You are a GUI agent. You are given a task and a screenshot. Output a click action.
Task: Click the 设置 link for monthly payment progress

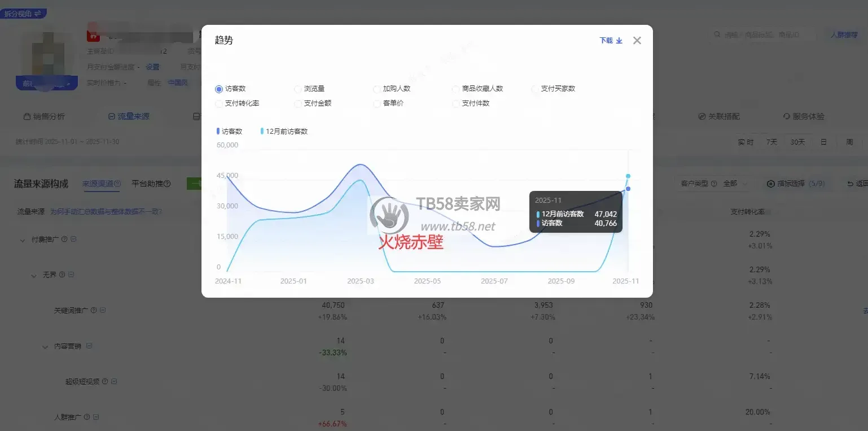click(152, 67)
